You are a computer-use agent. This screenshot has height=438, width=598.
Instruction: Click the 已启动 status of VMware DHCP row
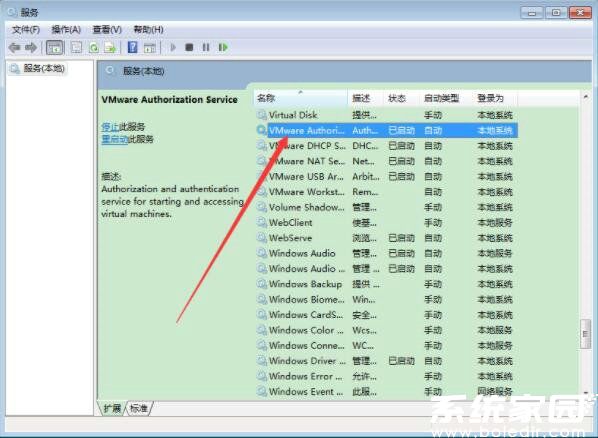pos(401,146)
